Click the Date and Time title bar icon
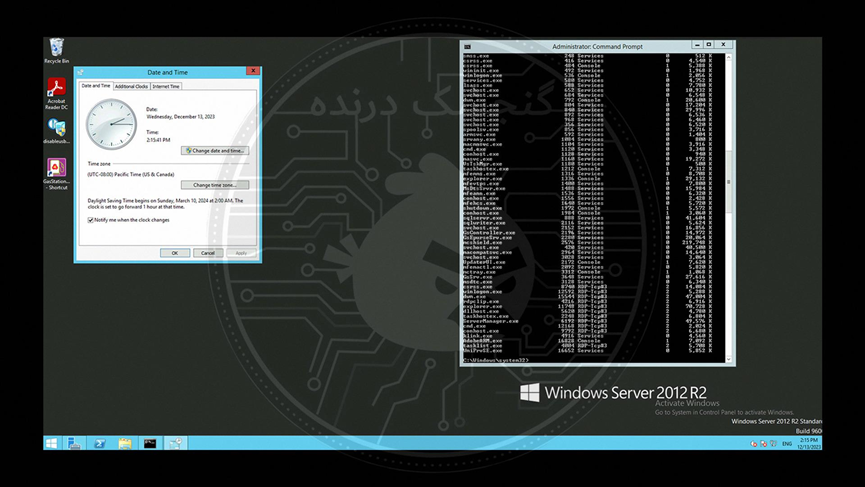This screenshot has height=487, width=865. click(81, 72)
